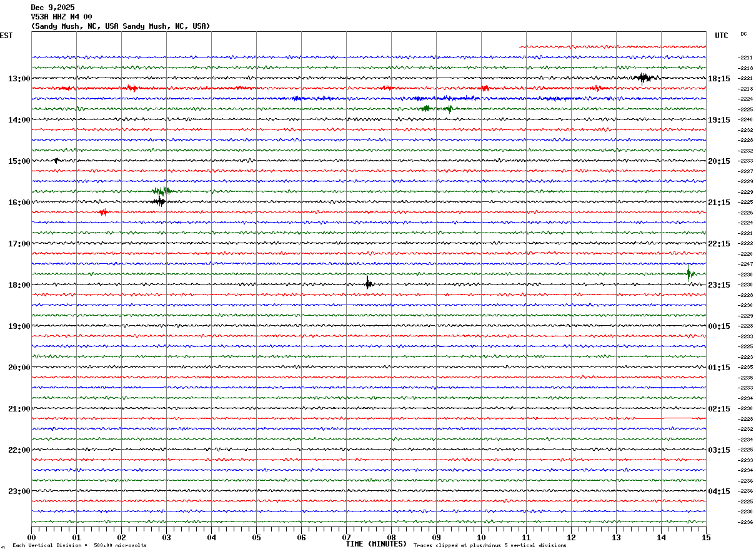The image size is (756, 554).
Task: Select the 00:15 UTC time label
Action: pos(719,326)
